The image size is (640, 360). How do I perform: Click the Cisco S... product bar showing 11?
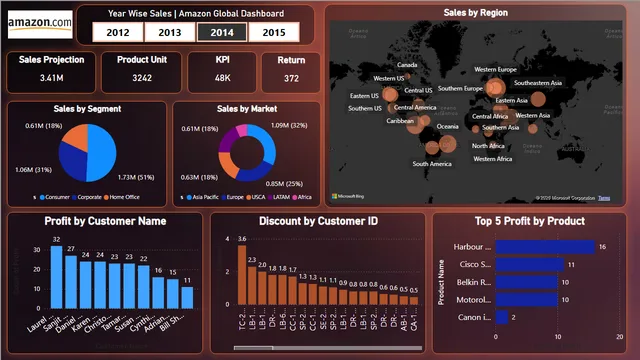pos(529,264)
